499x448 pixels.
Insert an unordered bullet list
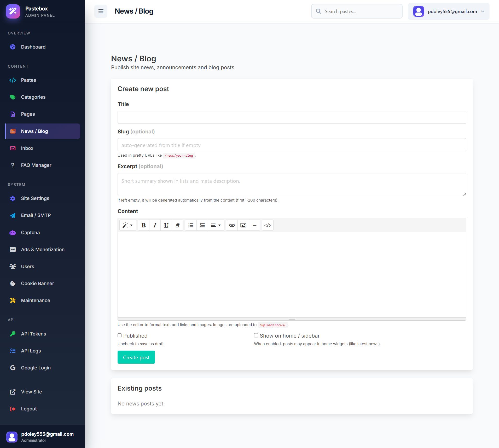(x=191, y=225)
